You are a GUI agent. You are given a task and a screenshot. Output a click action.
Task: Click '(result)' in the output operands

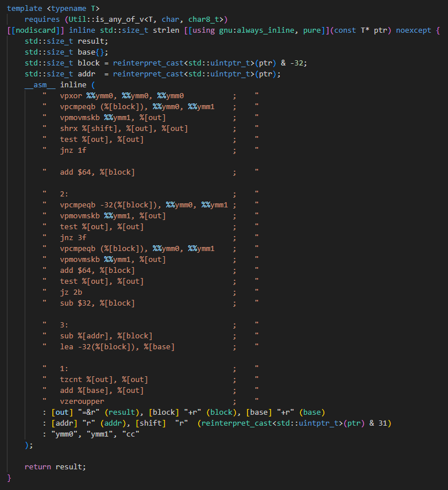coord(122,412)
